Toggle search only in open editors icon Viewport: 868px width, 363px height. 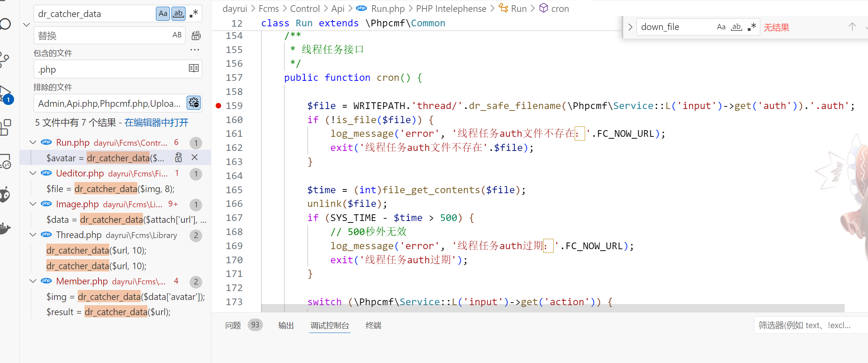coord(194,68)
